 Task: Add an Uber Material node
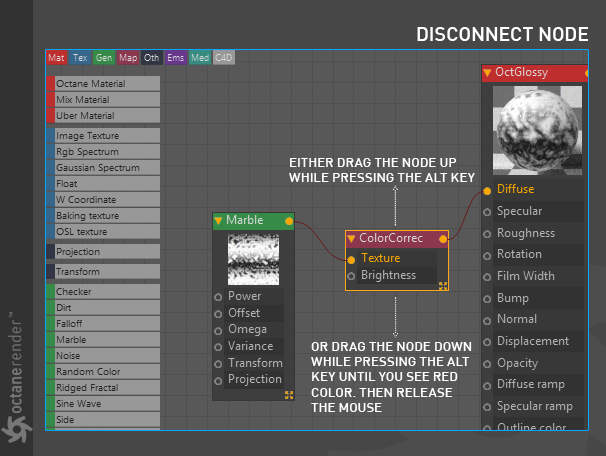[x=103, y=116]
